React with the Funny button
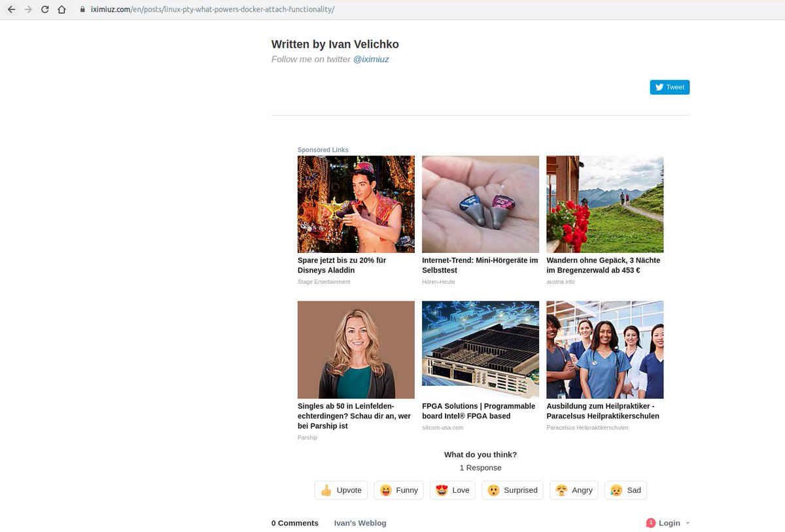Image resolution: width=785 pixels, height=532 pixels. (x=399, y=490)
